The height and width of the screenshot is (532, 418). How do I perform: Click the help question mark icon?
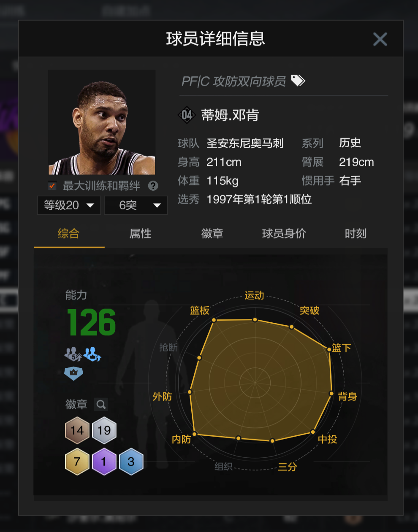pos(153,186)
